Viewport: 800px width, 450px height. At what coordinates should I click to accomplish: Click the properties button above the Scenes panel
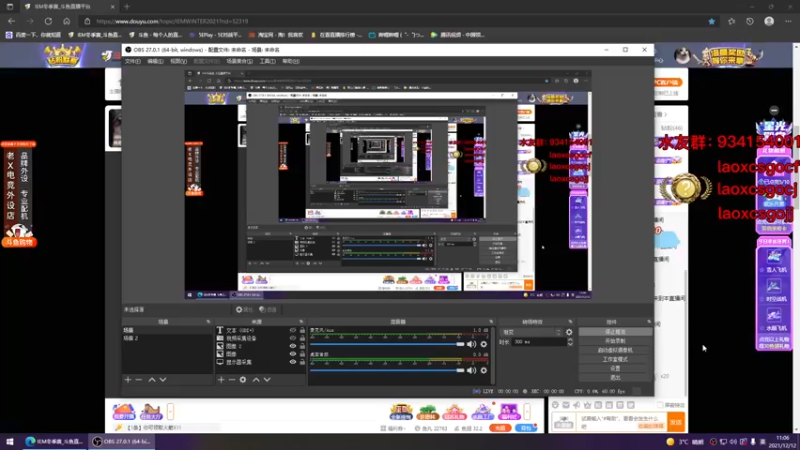(x=244, y=310)
